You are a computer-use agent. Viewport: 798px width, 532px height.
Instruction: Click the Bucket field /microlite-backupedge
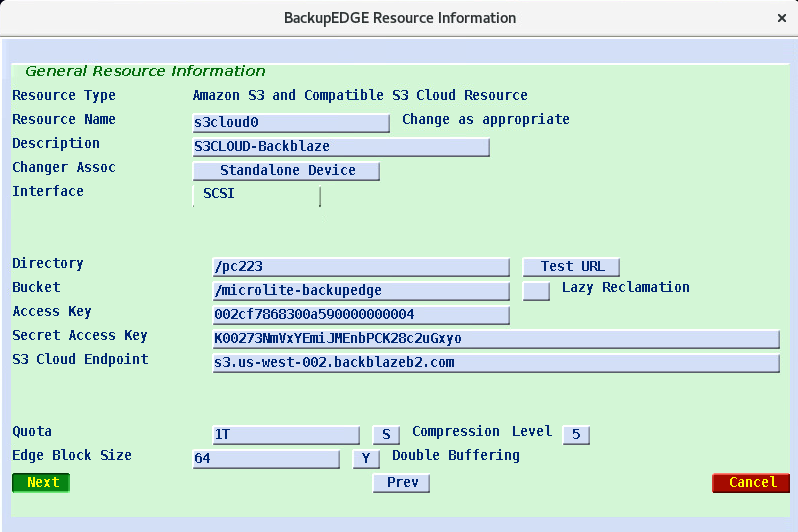click(x=361, y=291)
